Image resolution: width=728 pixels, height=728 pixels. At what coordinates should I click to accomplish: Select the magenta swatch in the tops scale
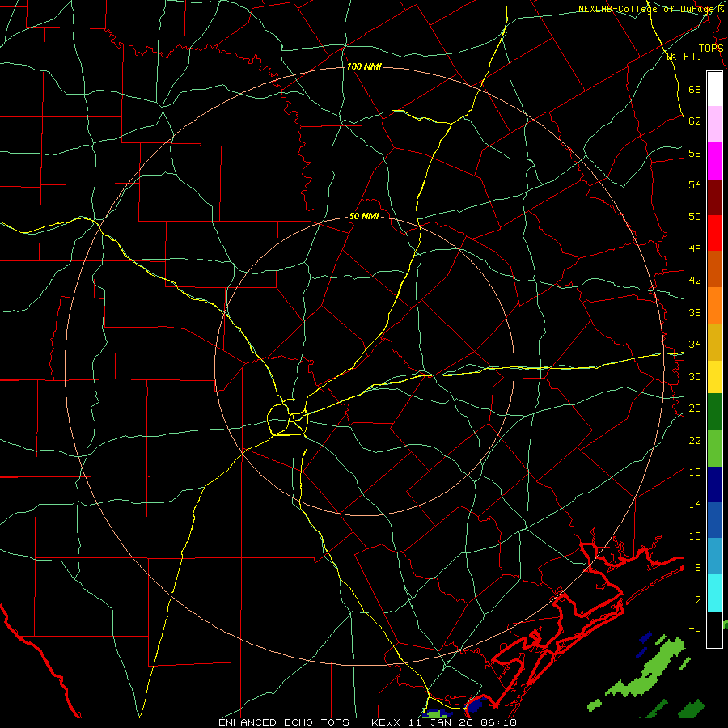tap(714, 161)
